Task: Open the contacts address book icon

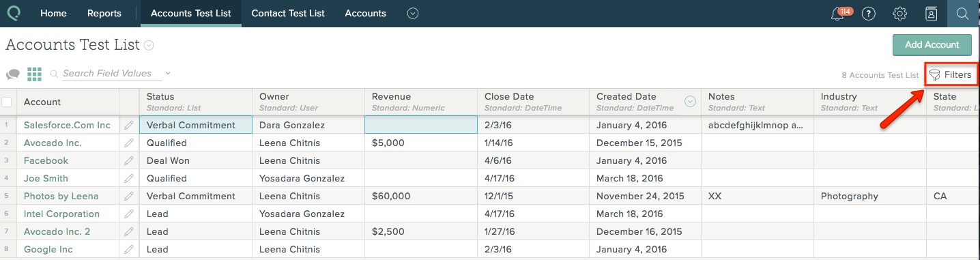Action: click(x=931, y=14)
